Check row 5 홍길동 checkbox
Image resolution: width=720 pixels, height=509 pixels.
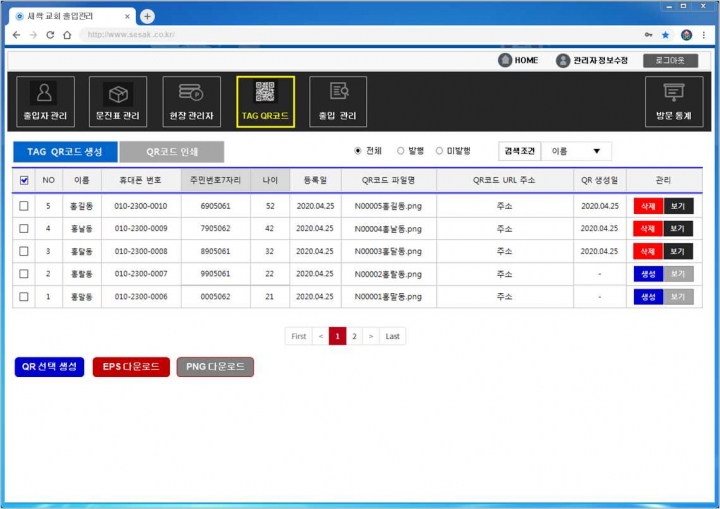pos(24,206)
